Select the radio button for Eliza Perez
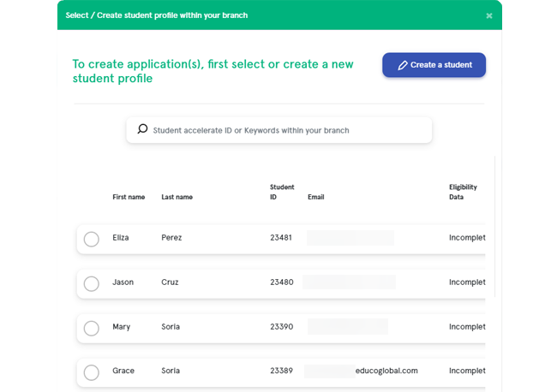 click(x=92, y=239)
